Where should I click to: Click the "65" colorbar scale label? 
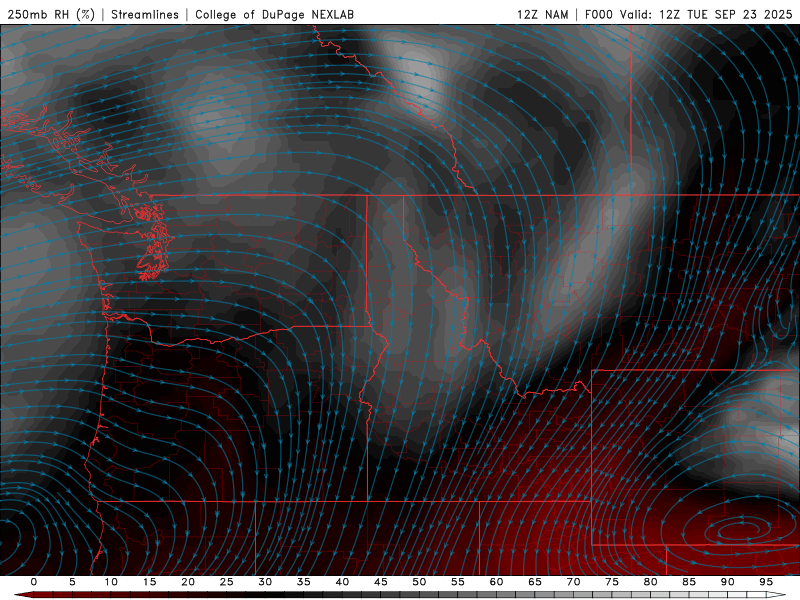(x=535, y=582)
